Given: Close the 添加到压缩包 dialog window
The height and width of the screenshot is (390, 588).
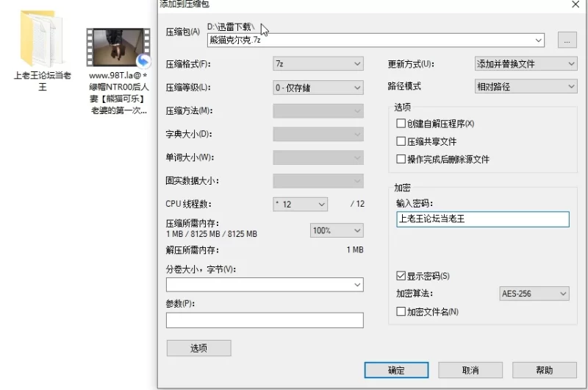Looking at the screenshot, I should [x=576, y=4].
